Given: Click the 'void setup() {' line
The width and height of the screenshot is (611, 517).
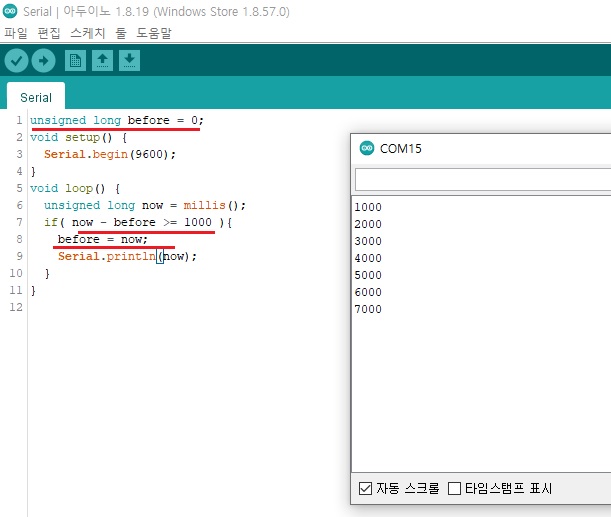Looking at the screenshot, I should (x=79, y=137).
